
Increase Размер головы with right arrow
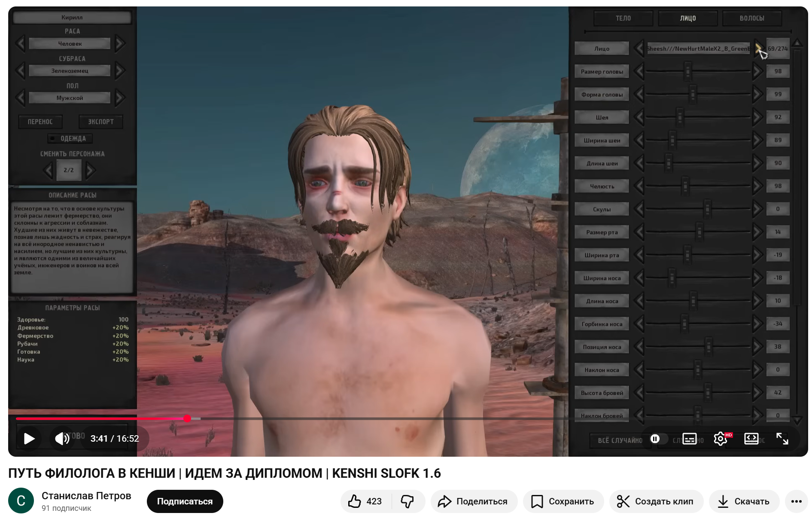[x=758, y=71]
